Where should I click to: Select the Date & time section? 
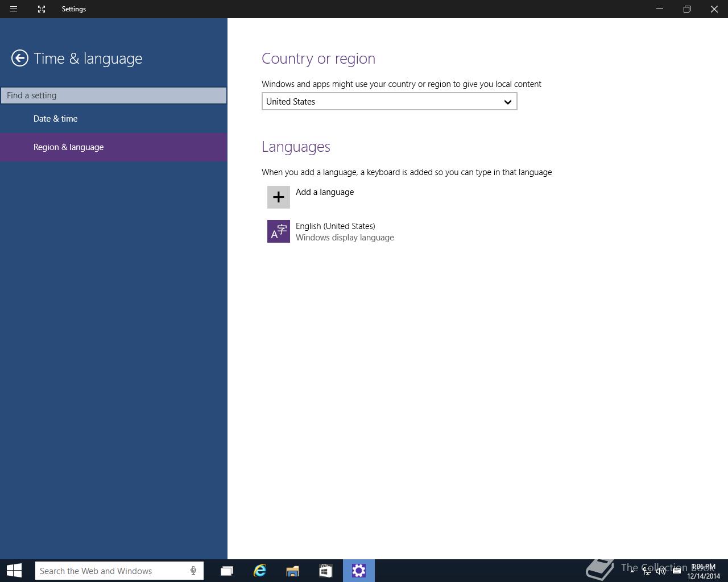pyautogui.click(x=114, y=119)
